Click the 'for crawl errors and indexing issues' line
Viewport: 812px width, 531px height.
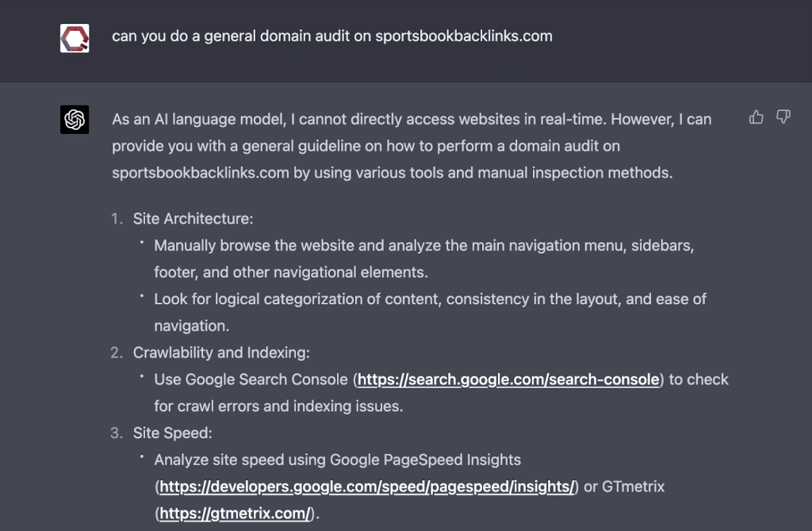(x=278, y=407)
